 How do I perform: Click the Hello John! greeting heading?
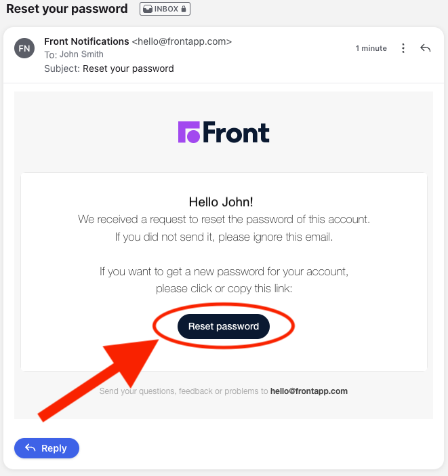click(x=224, y=201)
